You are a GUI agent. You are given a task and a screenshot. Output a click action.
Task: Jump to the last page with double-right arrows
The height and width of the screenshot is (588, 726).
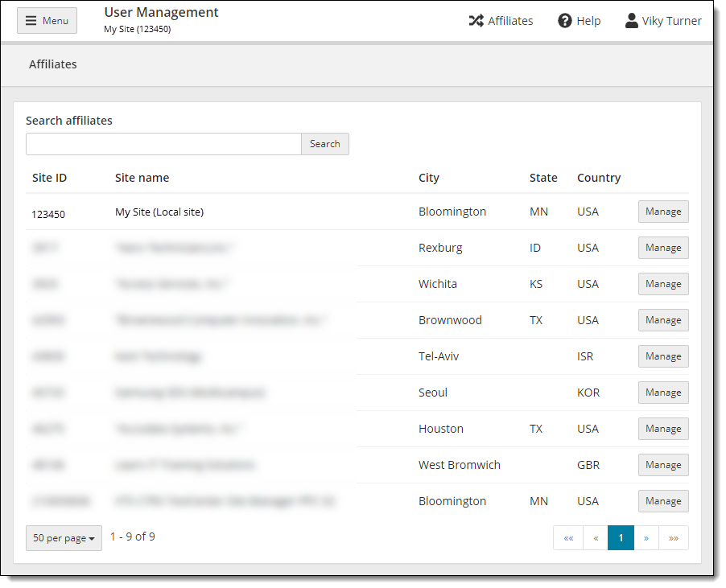(674, 537)
